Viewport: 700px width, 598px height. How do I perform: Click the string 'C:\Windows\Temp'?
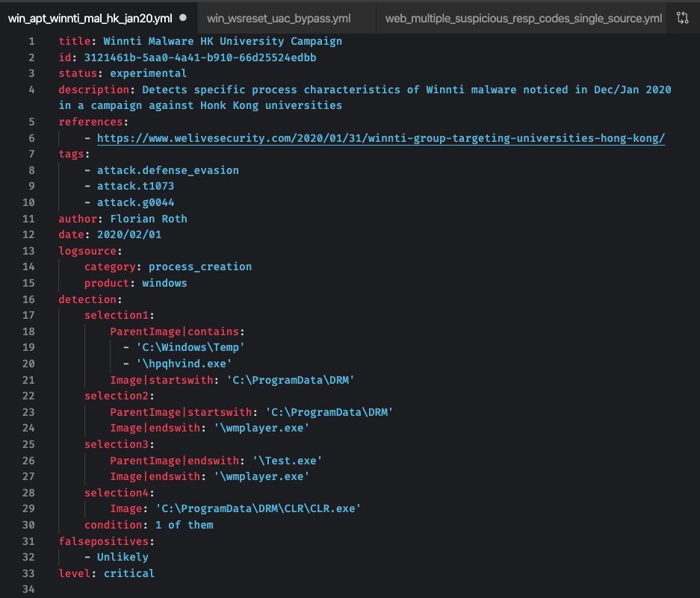(x=191, y=347)
